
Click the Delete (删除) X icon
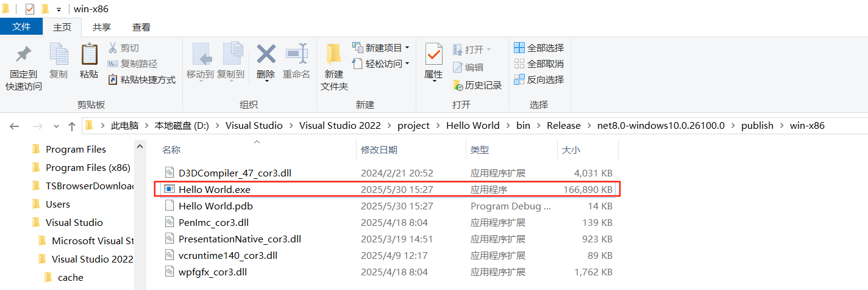pos(266,54)
